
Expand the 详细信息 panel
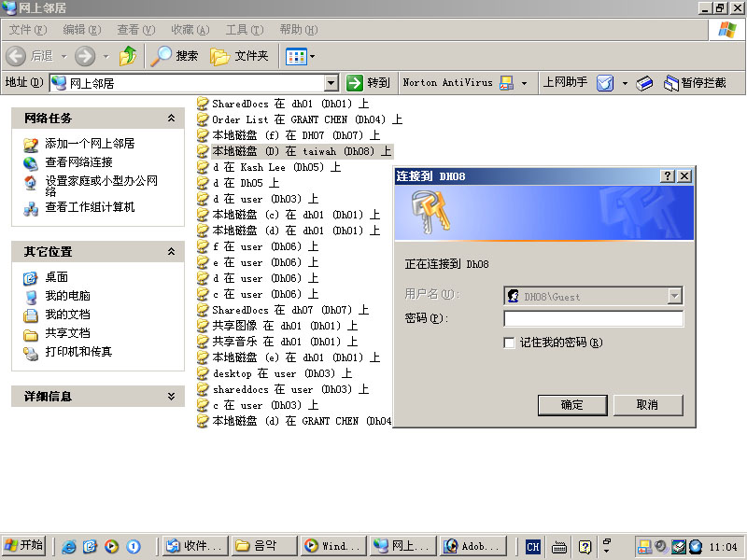(x=171, y=396)
